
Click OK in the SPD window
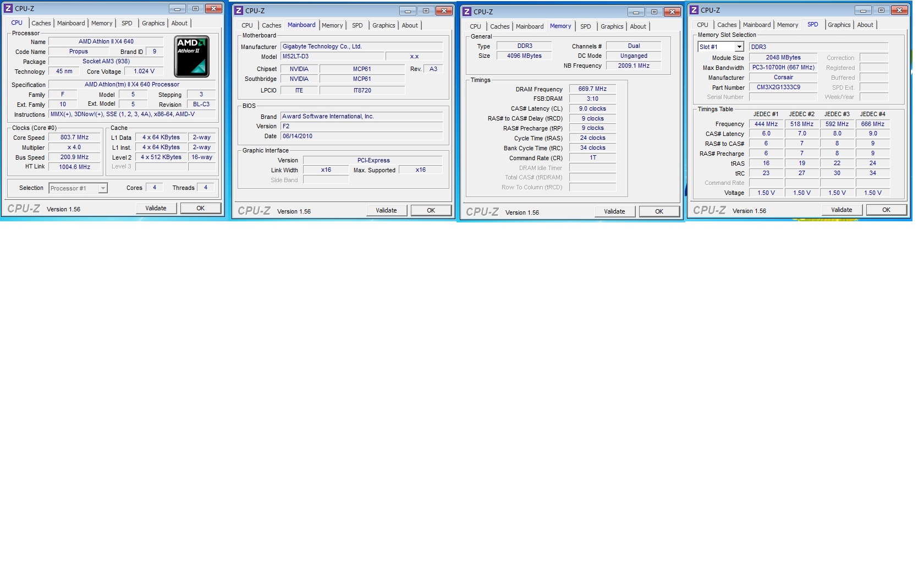click(x=887, y=210)
